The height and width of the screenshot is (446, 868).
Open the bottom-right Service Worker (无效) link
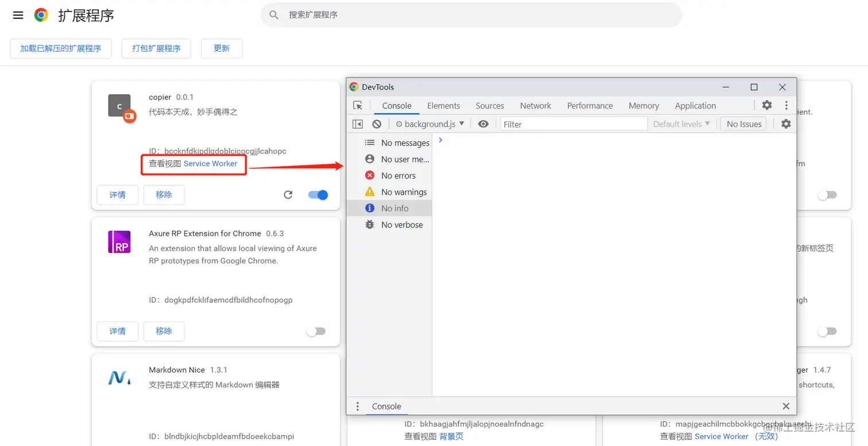[736, 436]
